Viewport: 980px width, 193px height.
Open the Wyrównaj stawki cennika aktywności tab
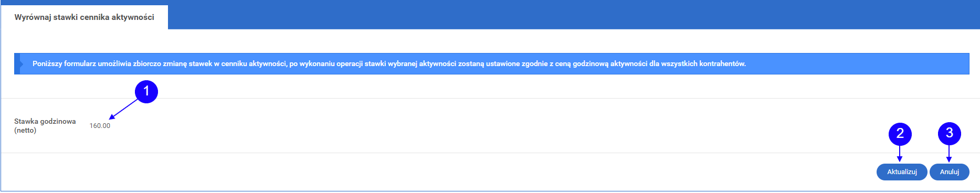(x=84, y=17)
